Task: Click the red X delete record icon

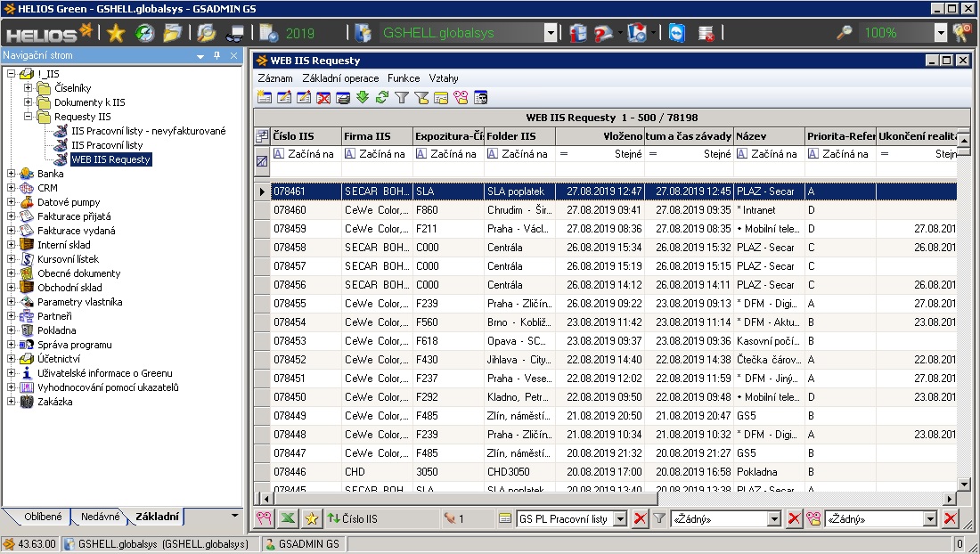Action: pos(323,97)
